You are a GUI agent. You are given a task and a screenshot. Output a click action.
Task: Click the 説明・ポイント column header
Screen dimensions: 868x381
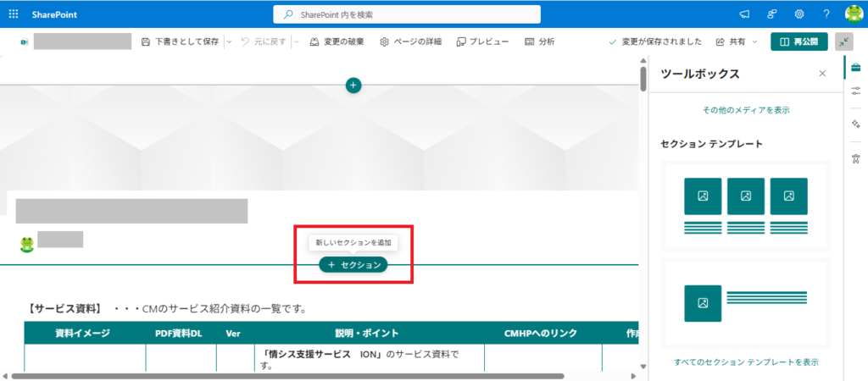366,333
